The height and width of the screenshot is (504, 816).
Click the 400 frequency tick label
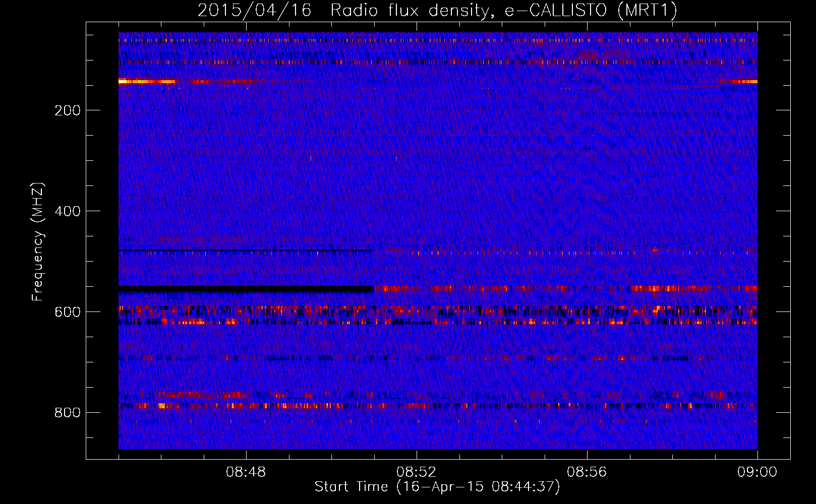[68, 211]
